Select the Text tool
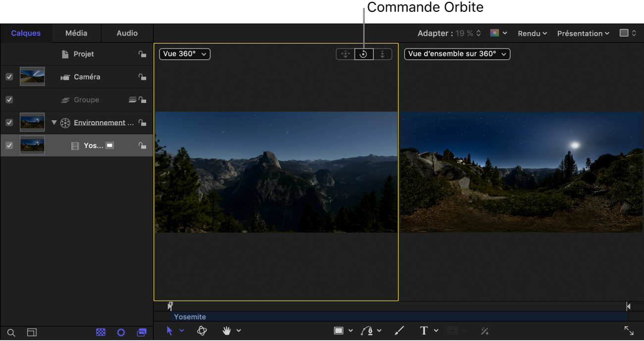The height and width of the screenshot is (341, 644). point(424,331)
